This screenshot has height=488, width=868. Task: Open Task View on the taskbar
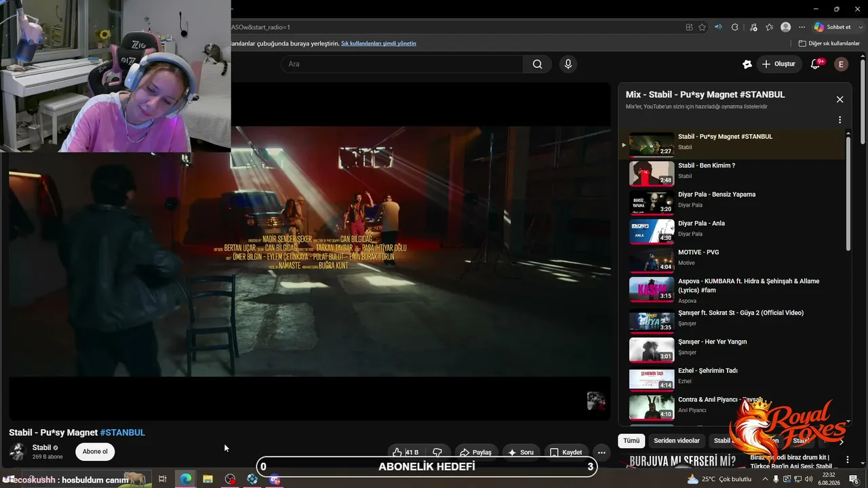coord(163,479)
